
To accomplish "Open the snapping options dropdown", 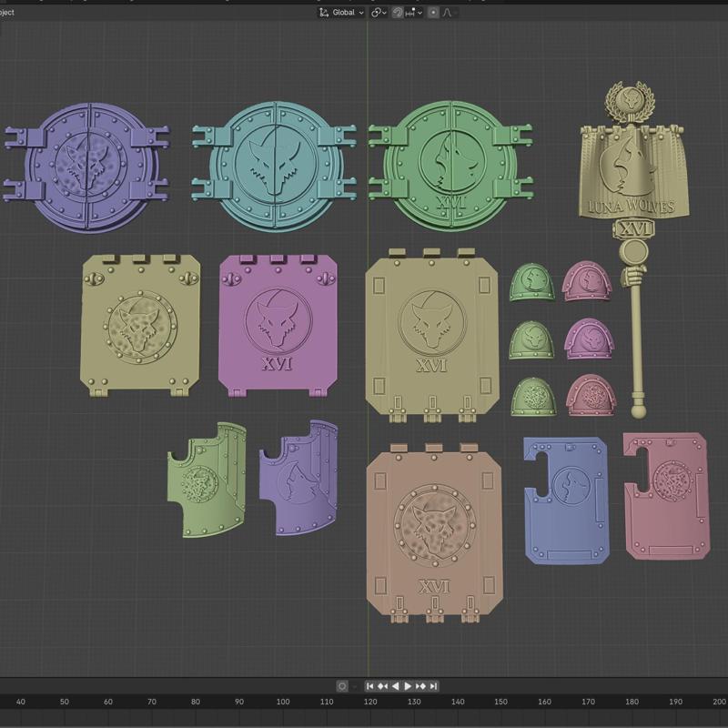I will pyautogui.click(x=414, y=13).
